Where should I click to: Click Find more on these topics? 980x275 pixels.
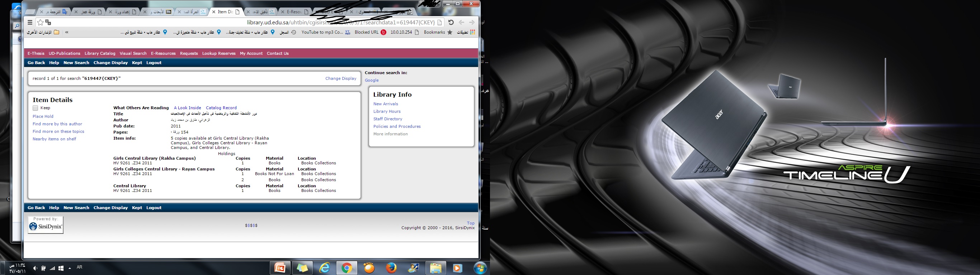58,132
